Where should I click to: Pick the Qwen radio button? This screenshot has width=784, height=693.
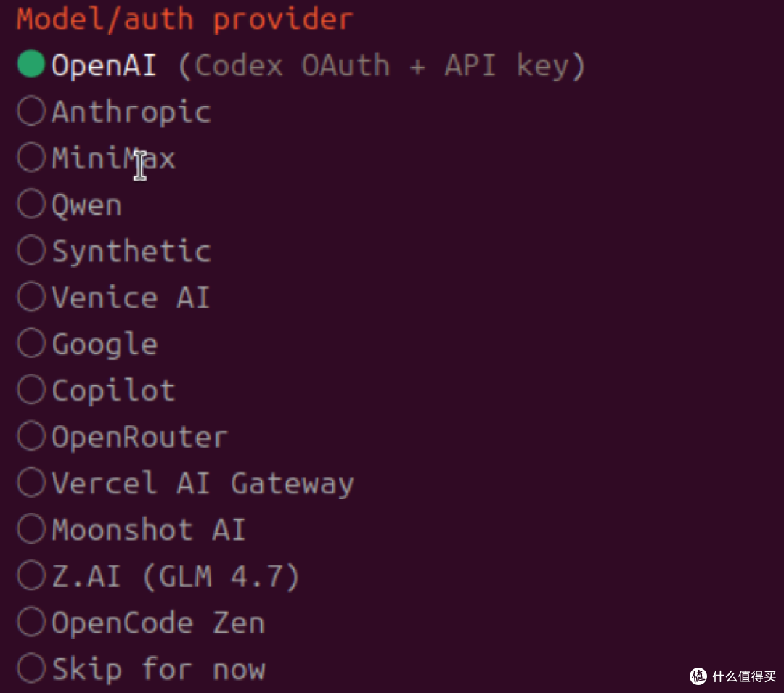[31, 203]
